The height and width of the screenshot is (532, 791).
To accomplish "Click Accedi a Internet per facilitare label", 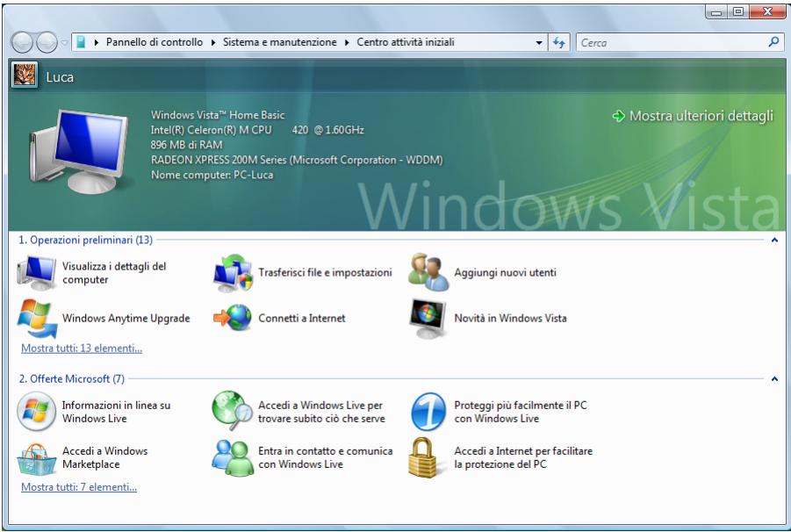I will 523,457.
